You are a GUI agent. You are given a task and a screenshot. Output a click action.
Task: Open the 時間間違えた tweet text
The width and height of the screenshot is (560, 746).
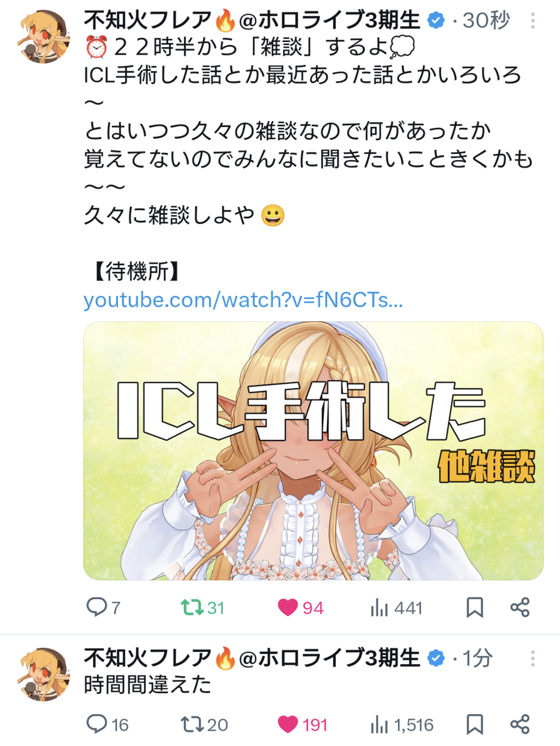click(147, 685)
